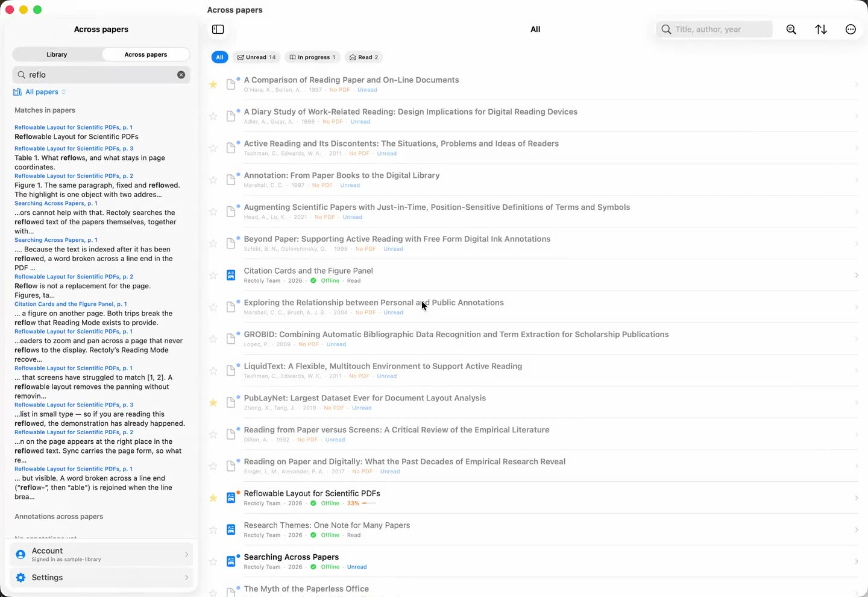Click the file icon of GROBID paper
This screenshot has width=868, height=597.
click(x=231, y=339)
